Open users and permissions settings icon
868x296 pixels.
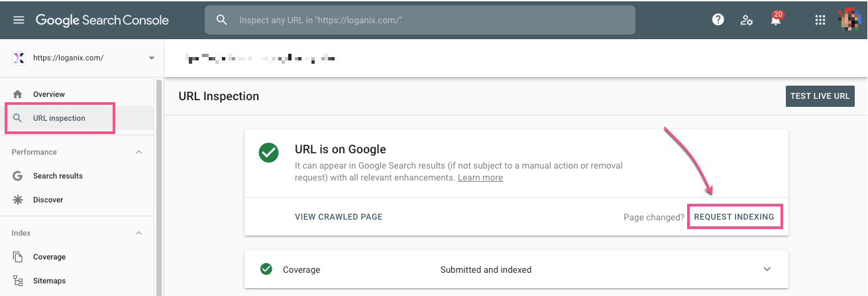click(747, 20)
